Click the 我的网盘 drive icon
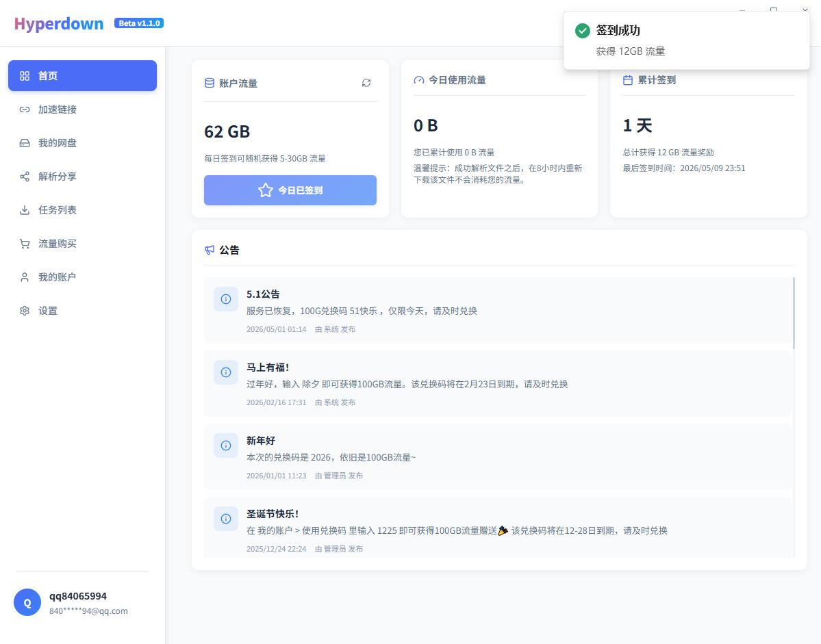 pos(25,143)
